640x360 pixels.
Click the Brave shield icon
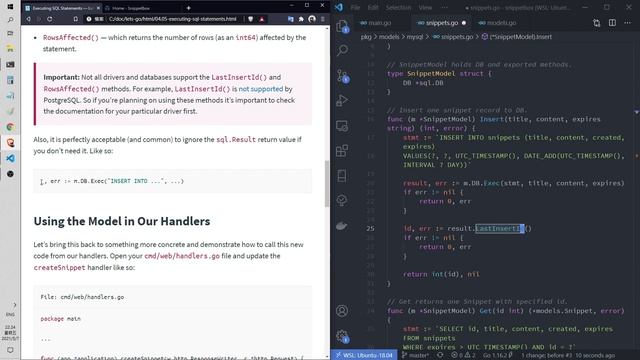[x=251, y=19]
